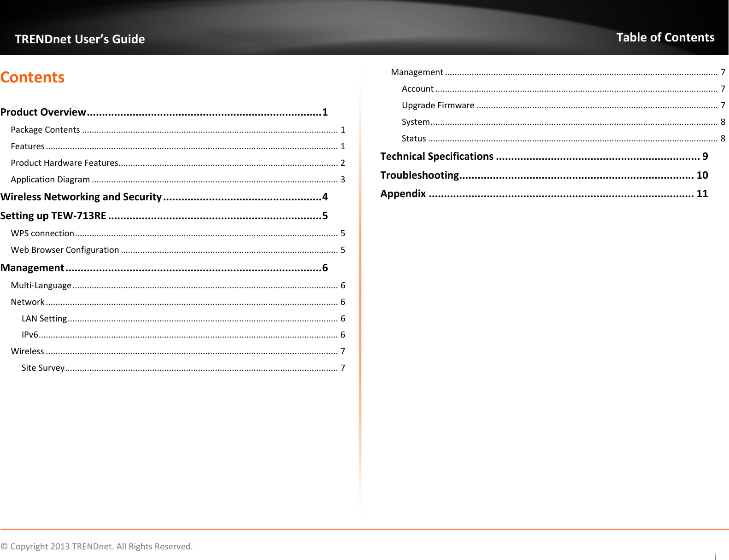Open the Status entry

click(x=564, y=138)
